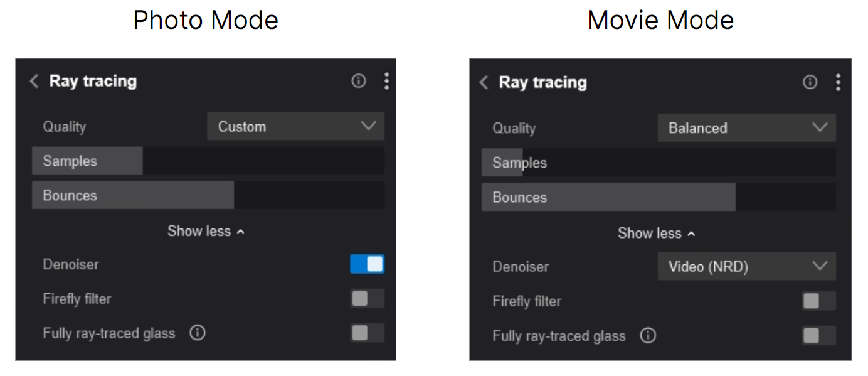The height and width of the screenshot is (376, 868).
Task: Click info icon beside Fully ray-traced glass in Movie Mode
Action: [x=648, y=336]
